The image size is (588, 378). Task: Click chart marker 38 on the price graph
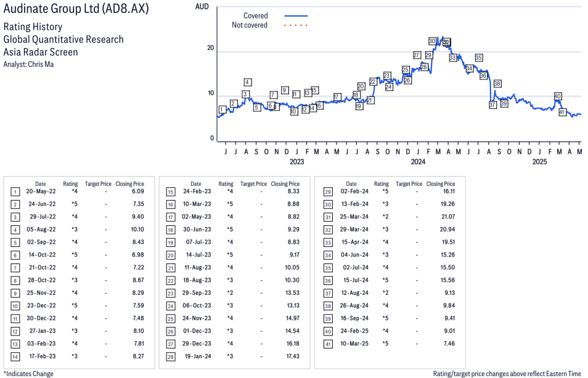497,84
